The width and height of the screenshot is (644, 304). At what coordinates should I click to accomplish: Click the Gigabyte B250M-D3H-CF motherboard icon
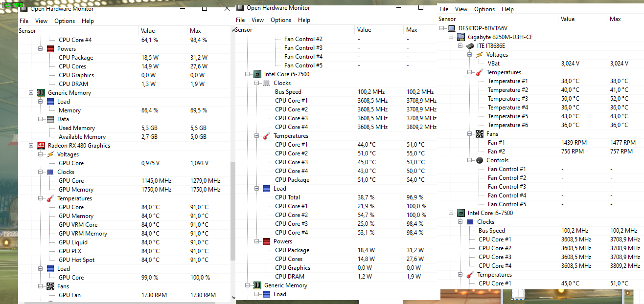pos(461,37)
